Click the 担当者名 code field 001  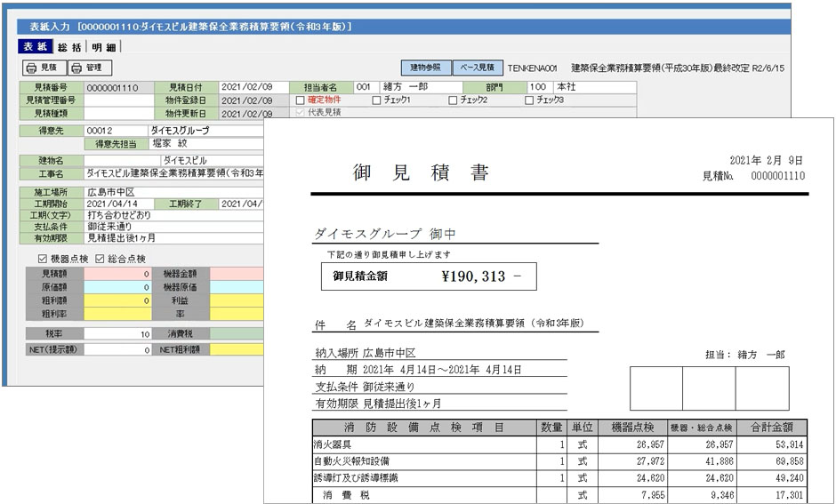click(366, 88)
